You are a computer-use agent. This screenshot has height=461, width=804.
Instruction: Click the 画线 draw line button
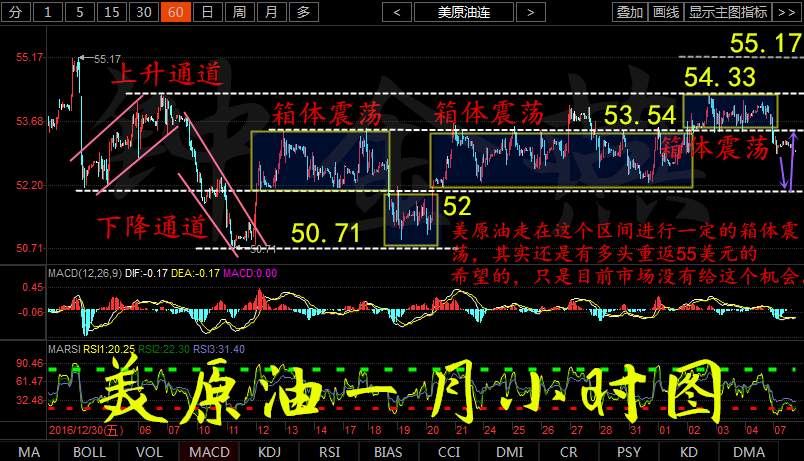[x=666, y=12]
